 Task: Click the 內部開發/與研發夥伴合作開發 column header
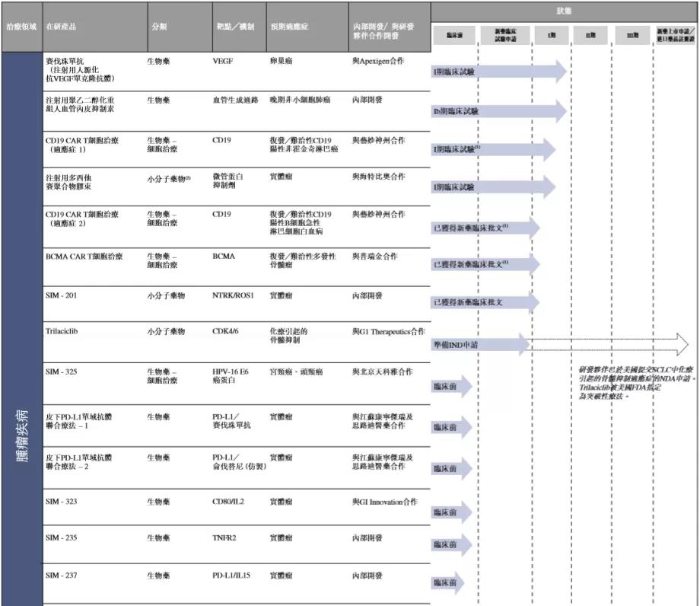click(383, 30)
